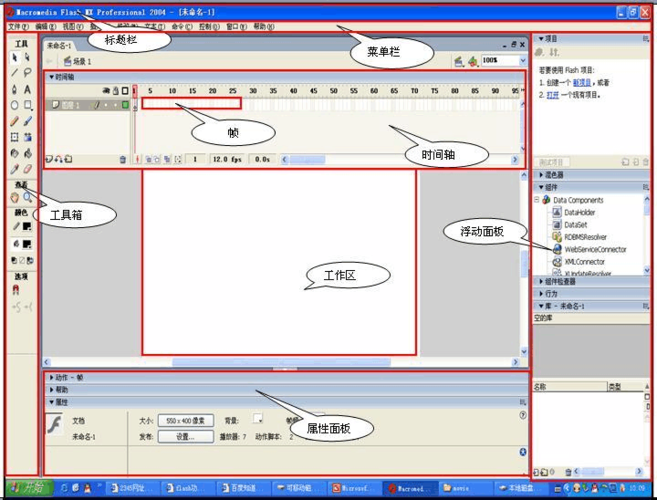Click the 设置... publish settings button
Image resolution: width=657 pixels, height=500 pixels.
186,436
